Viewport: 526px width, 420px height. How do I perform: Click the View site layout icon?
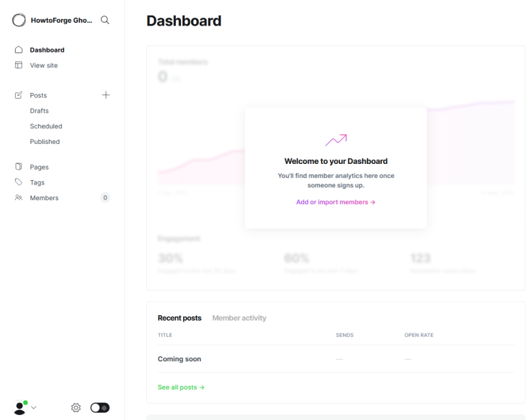point(19,65)
